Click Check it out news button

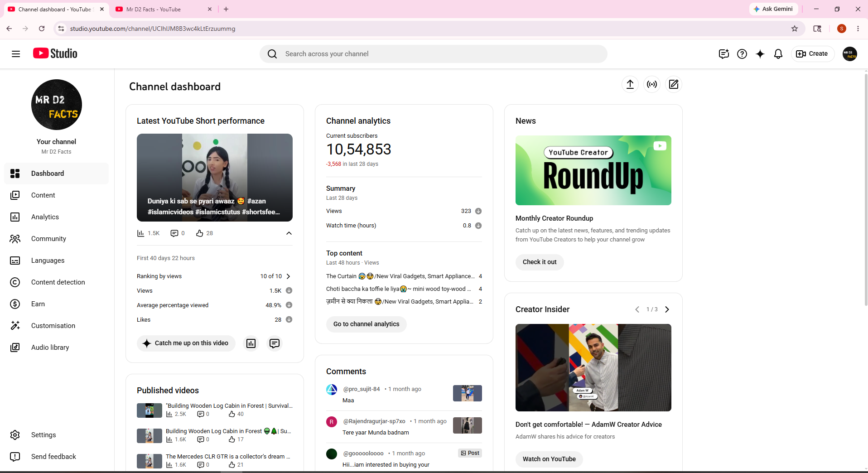click(x=540, y=262)
